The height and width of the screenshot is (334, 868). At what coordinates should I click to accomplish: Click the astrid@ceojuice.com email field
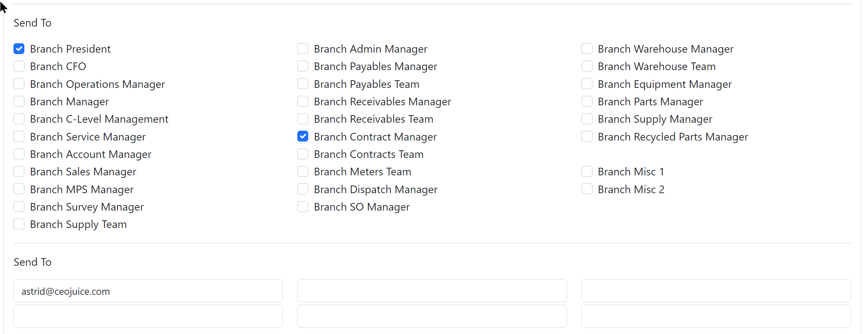click(148, 291)
